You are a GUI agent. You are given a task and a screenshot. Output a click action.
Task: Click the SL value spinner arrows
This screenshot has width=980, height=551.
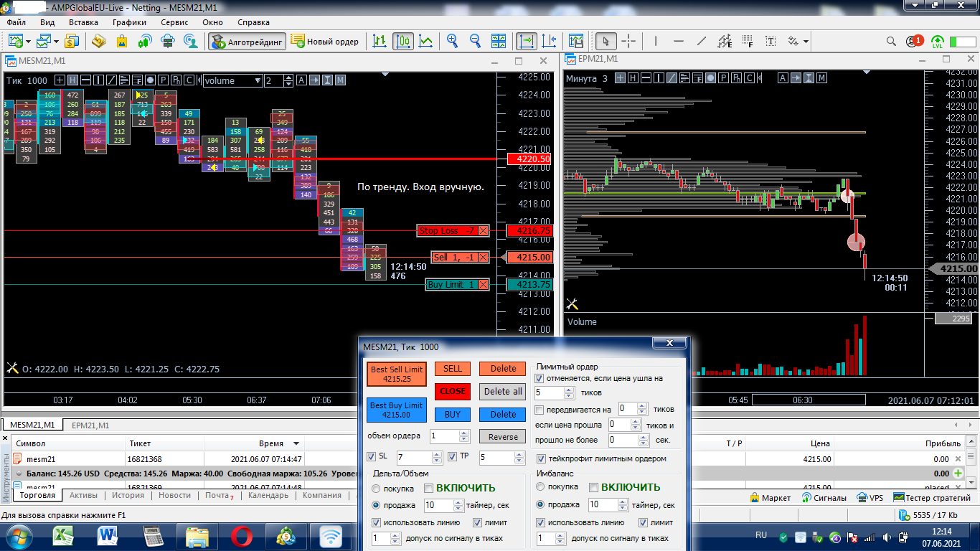(437, 457)
